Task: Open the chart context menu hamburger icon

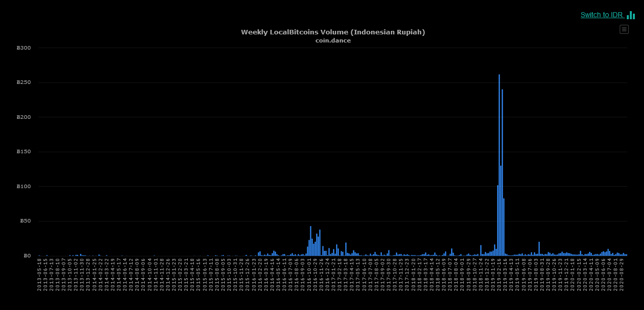Action: (x=624, y=29)
